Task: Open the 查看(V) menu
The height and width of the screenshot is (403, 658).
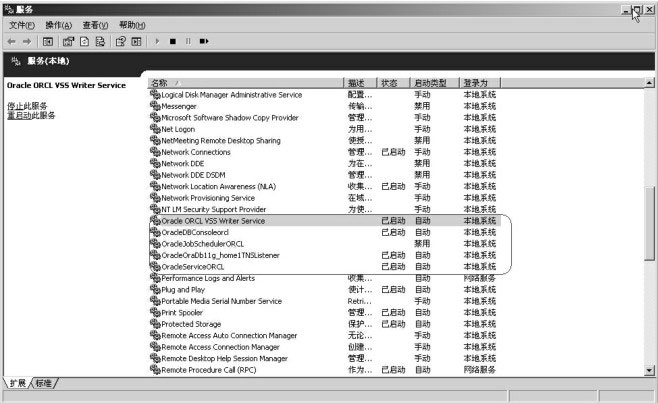Action: [95, 25]
